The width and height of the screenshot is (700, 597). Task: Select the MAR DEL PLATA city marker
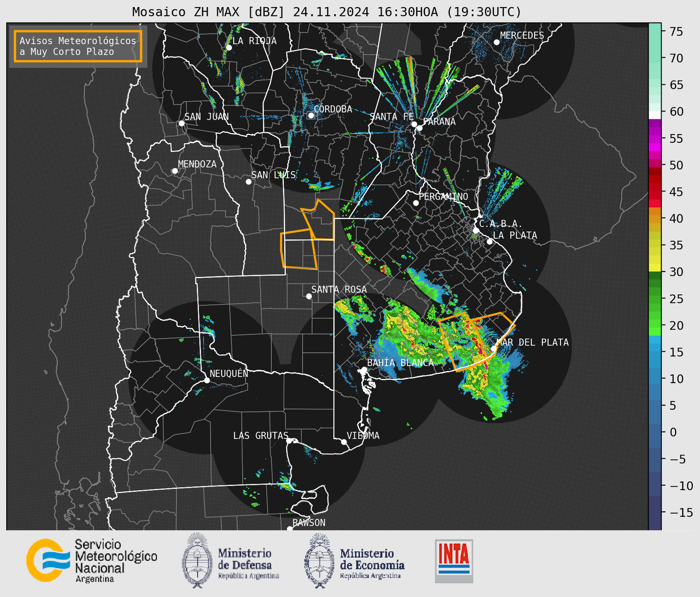tap(493, 349)
